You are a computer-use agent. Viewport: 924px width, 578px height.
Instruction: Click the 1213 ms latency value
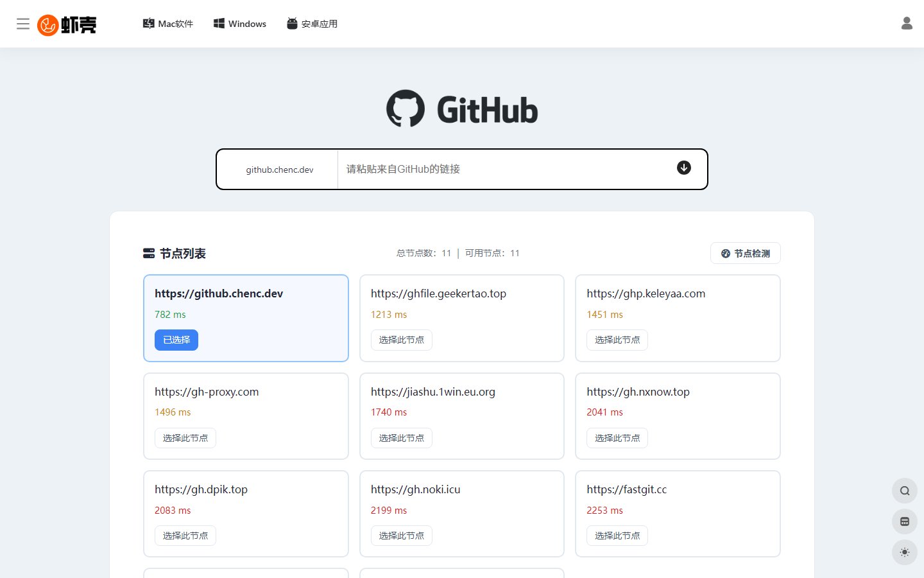click(389, 315)
